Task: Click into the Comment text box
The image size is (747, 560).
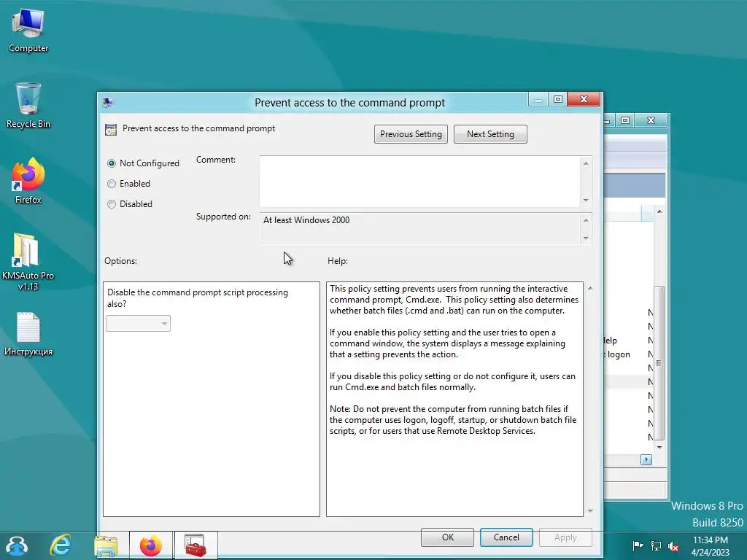Action: [x=419, y=182]
